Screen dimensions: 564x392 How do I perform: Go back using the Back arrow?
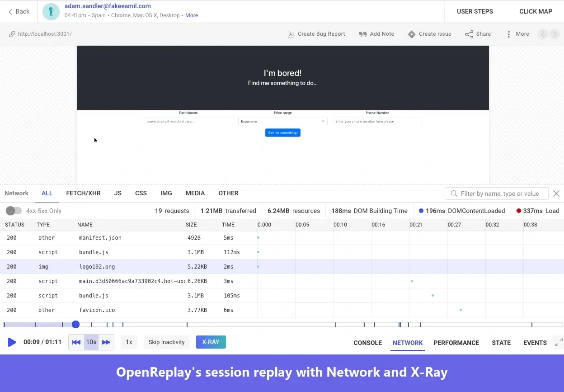(x=19, y=12)
